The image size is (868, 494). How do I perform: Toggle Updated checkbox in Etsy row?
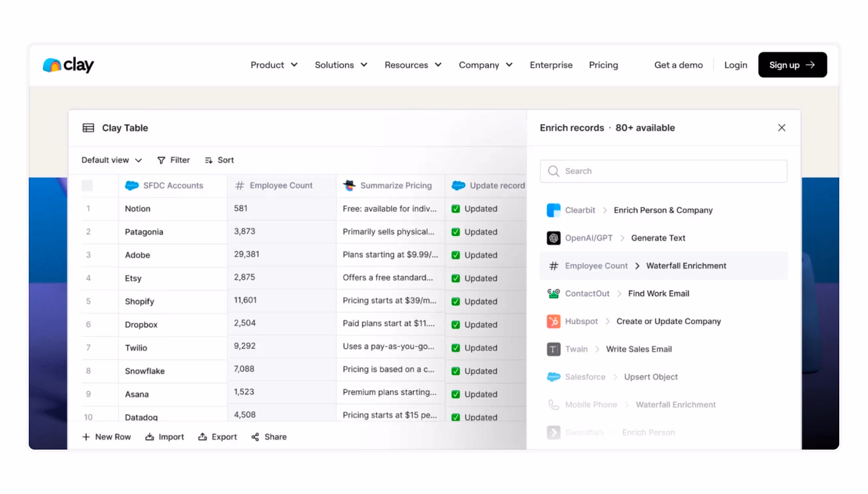[x=456, y=278]
